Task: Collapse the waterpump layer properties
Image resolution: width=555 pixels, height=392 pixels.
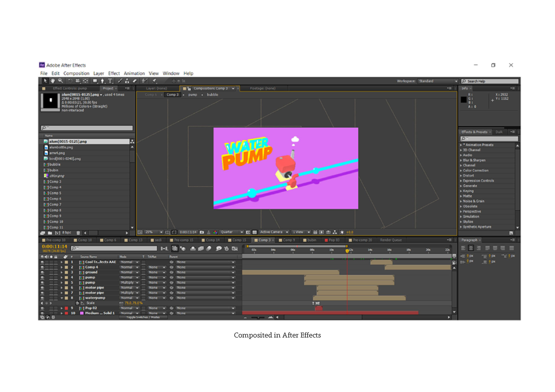Action: click(62, 298)
